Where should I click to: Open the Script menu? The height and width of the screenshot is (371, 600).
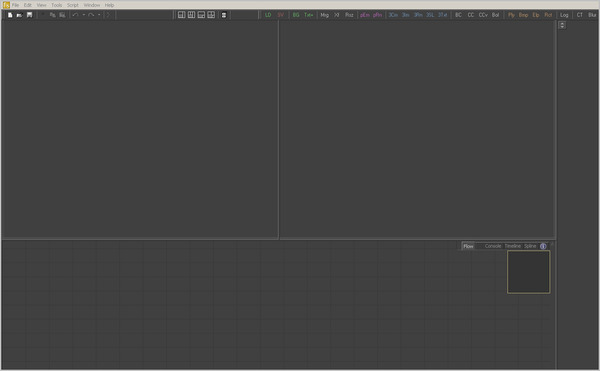pos(73,5)
